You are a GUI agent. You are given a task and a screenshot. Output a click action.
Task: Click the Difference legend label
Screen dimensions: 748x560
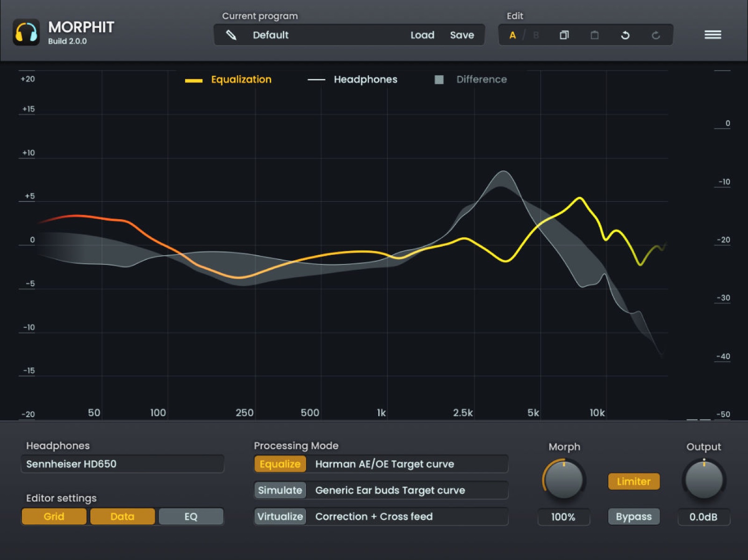tap(482, 79)
